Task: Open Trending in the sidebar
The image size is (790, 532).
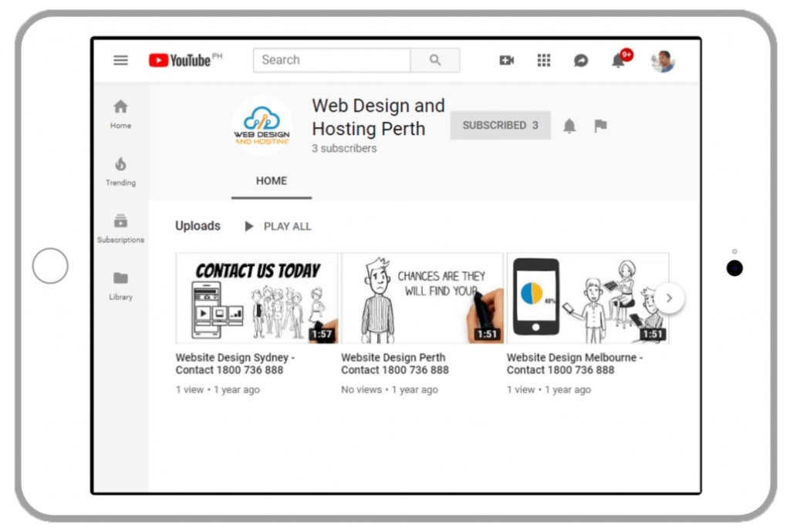Action: [x=120, y=172]
